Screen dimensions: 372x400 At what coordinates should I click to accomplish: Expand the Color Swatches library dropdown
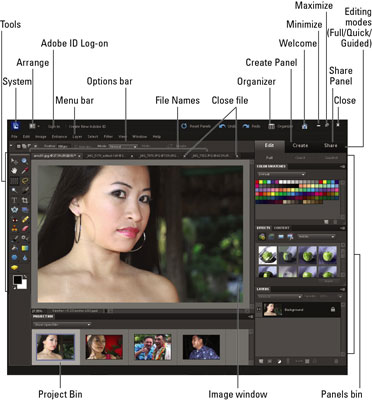[x=281, y=174]
